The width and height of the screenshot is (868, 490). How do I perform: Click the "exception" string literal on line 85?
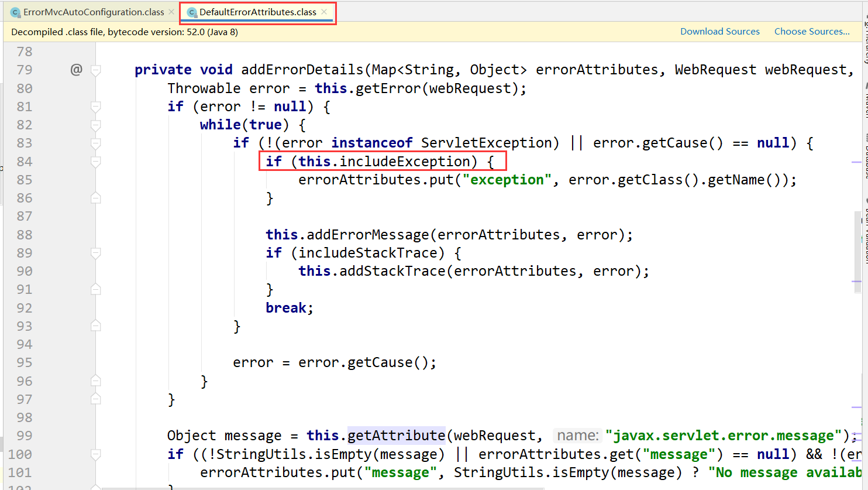click(x=507, y=180)
